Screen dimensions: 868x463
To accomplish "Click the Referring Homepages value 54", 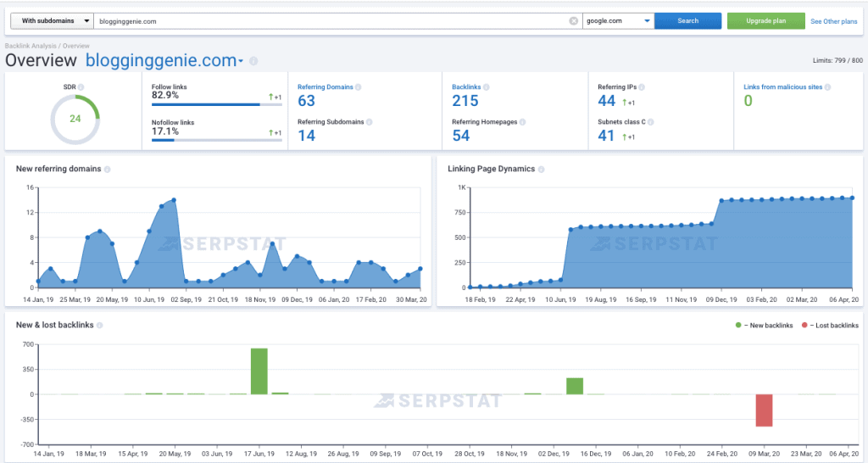I will click(x=460, y=136).
